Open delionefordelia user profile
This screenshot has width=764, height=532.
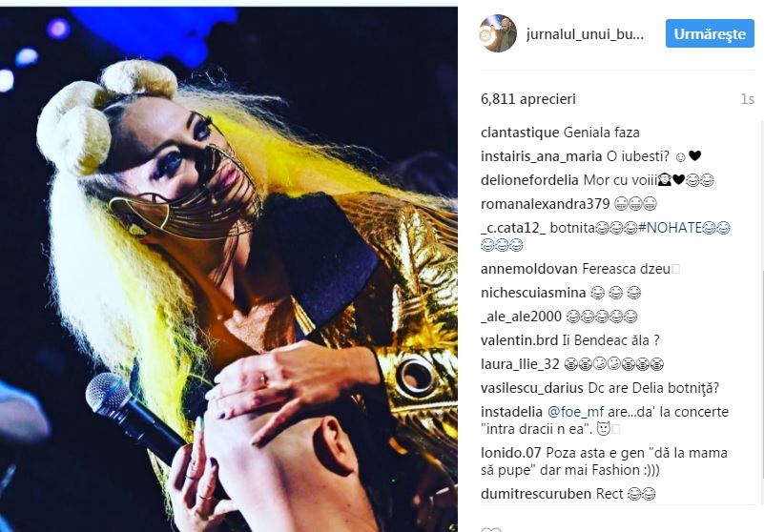click(529, 180)
